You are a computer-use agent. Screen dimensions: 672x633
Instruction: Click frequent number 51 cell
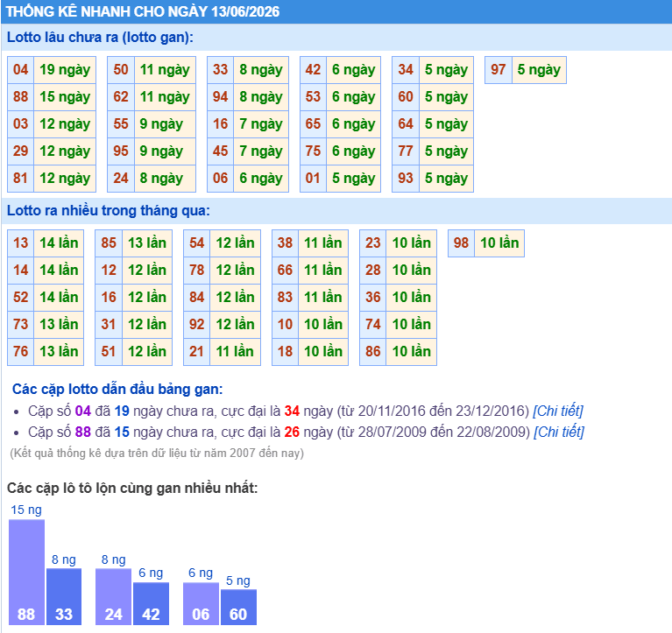point(109,352)
